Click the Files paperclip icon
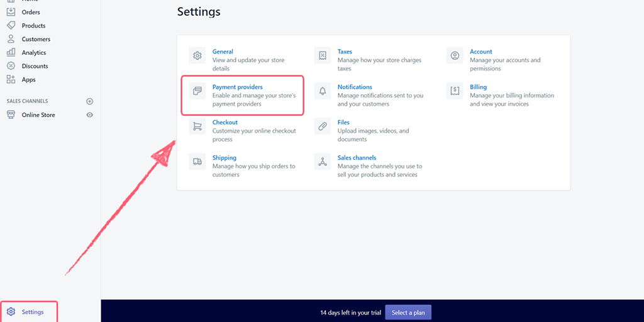644x322 pixels. pos(323,126)
